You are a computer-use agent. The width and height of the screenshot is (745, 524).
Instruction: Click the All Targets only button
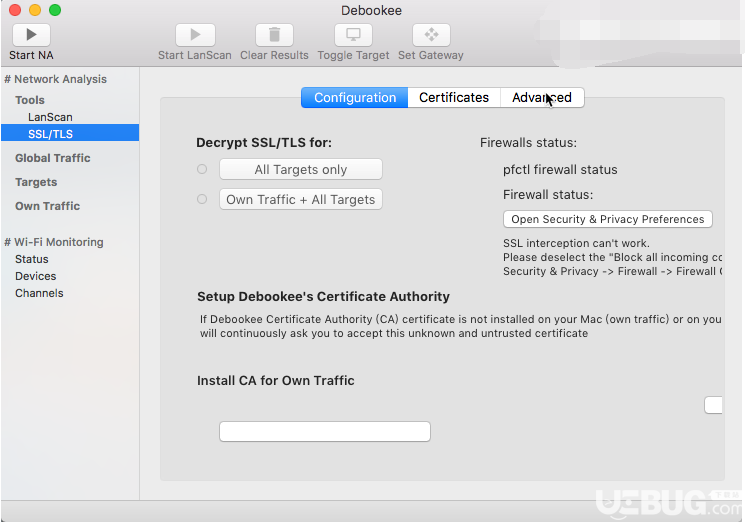point(301,169)
